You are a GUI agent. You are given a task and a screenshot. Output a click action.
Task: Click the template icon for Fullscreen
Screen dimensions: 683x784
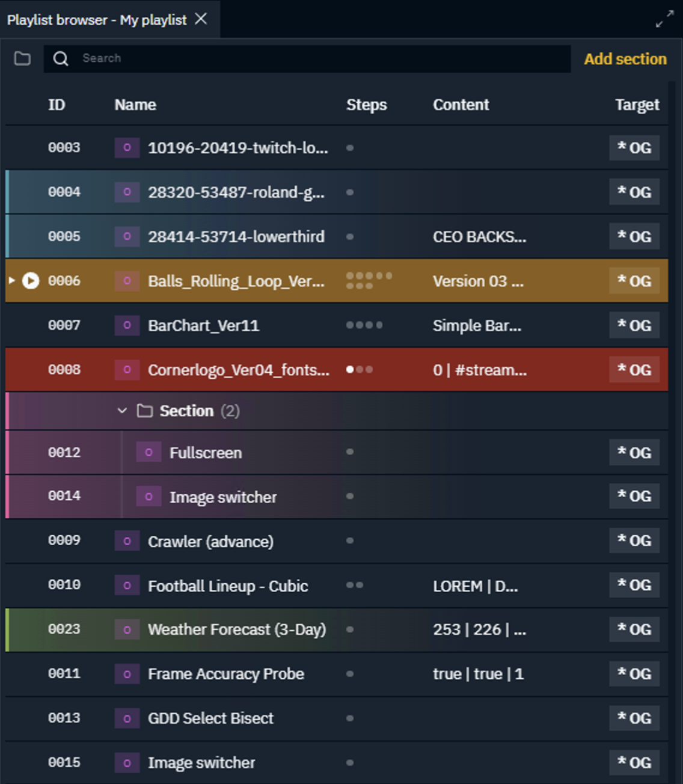click(149, 452)
